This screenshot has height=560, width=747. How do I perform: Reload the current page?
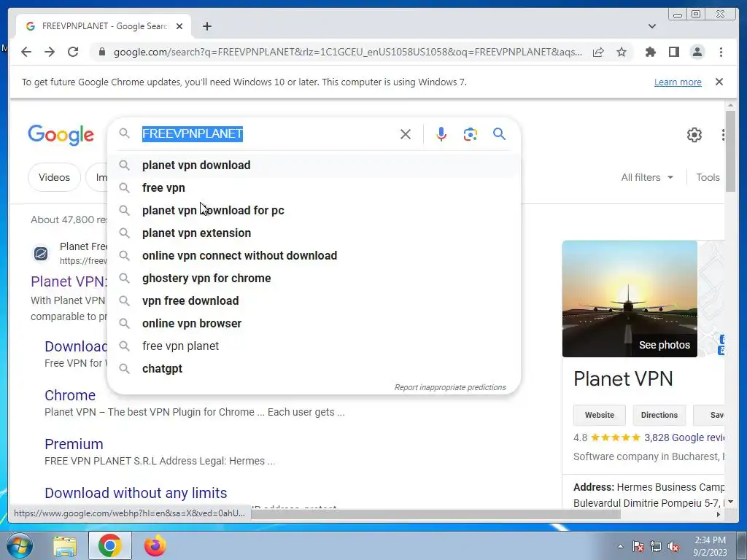tap(73, 52)
